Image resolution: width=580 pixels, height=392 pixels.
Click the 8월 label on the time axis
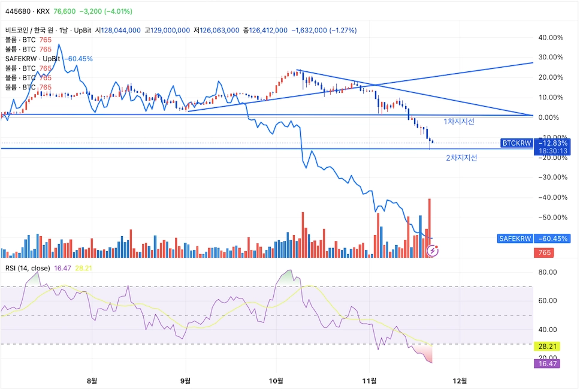[x=92, y=381]
